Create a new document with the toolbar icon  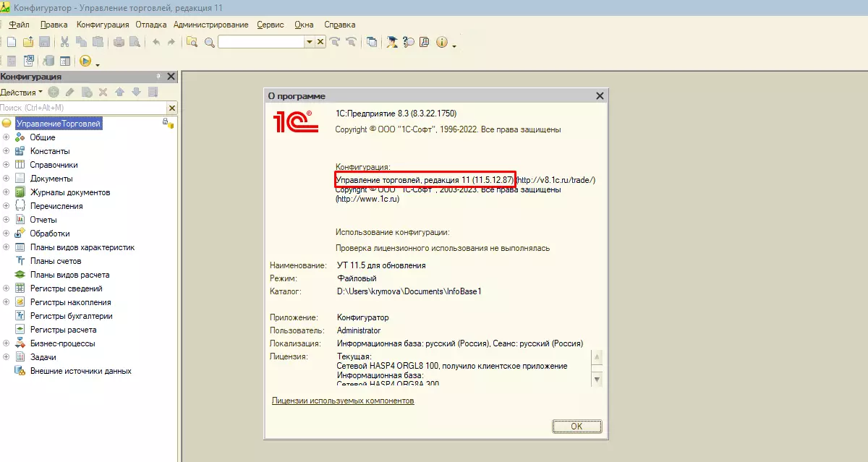12,42
